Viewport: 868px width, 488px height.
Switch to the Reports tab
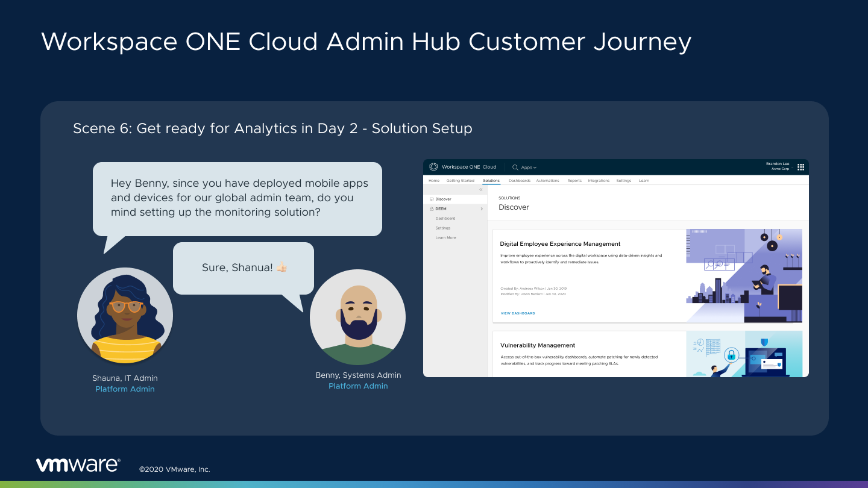pyautogui.click(x=574, y=181)
